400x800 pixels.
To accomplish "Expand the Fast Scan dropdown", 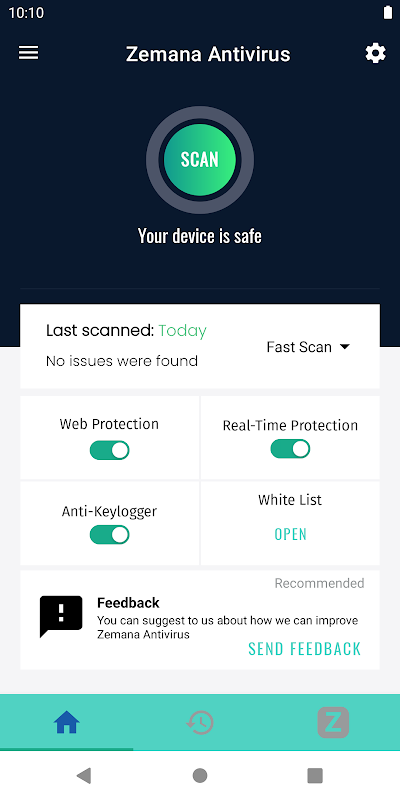I will click(x=309, y=347).
